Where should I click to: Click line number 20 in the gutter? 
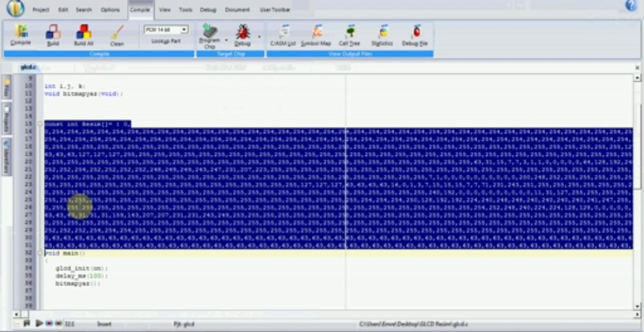pos(29,162)
